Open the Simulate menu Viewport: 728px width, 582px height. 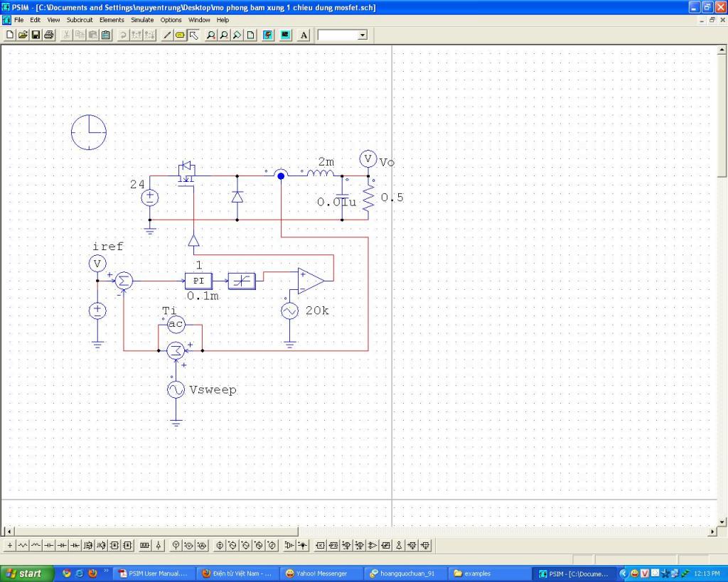(142, 20)
